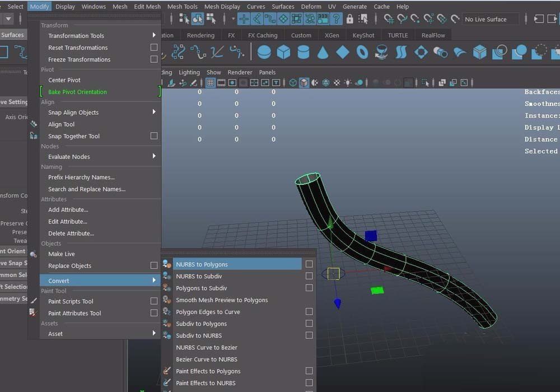Open the NURBS to Polygons options box
The height and width of the screenshot is (392, 560).
pyautogui.click(x=309, y=263)
